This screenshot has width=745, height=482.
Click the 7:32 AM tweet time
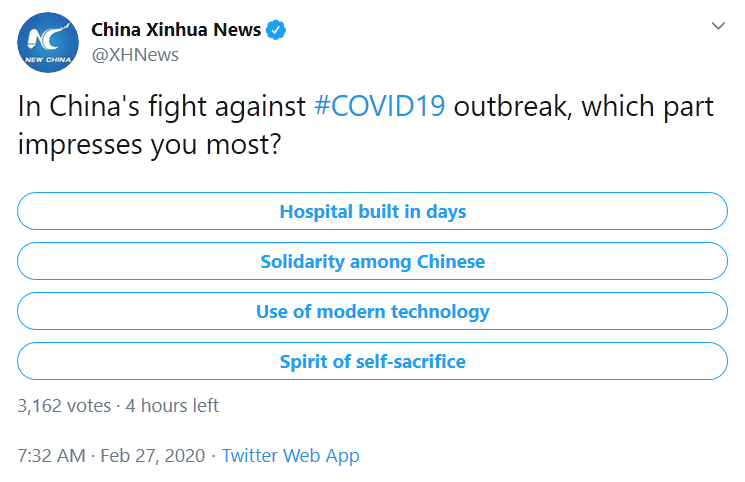click(51, 455)
